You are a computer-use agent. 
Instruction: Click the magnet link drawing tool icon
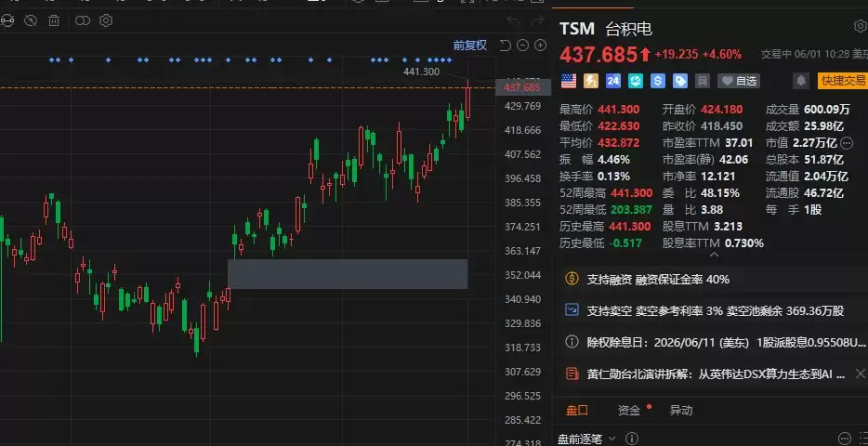7,21
